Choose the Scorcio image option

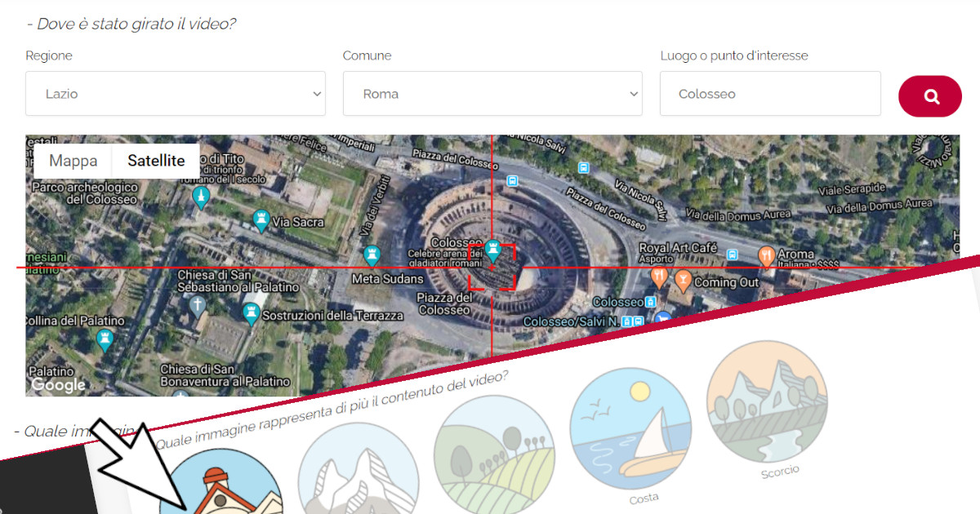767,401
